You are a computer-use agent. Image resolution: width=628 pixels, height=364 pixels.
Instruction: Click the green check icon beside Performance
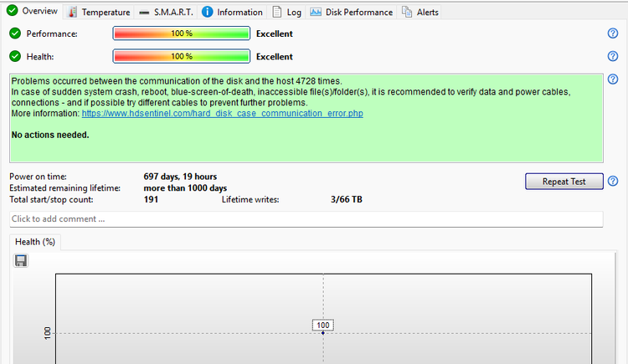(x=15, y=33)
